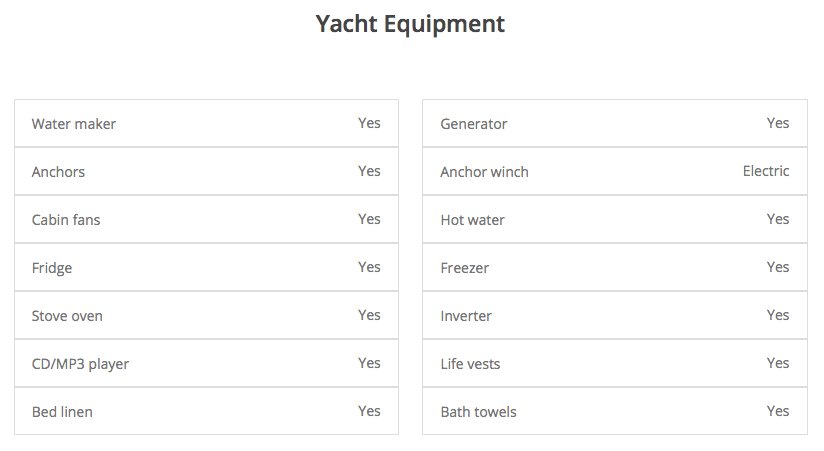Select the Bath towels row

pos(614,412)
